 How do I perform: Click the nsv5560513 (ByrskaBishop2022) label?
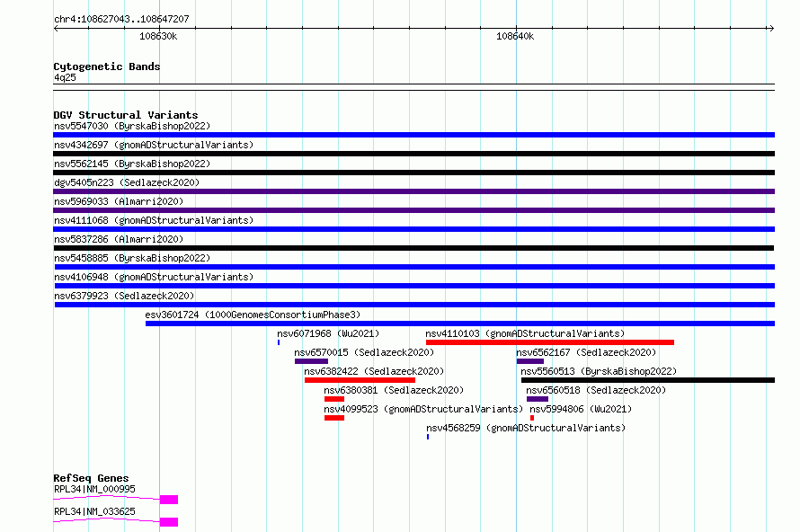pos(599,371)
